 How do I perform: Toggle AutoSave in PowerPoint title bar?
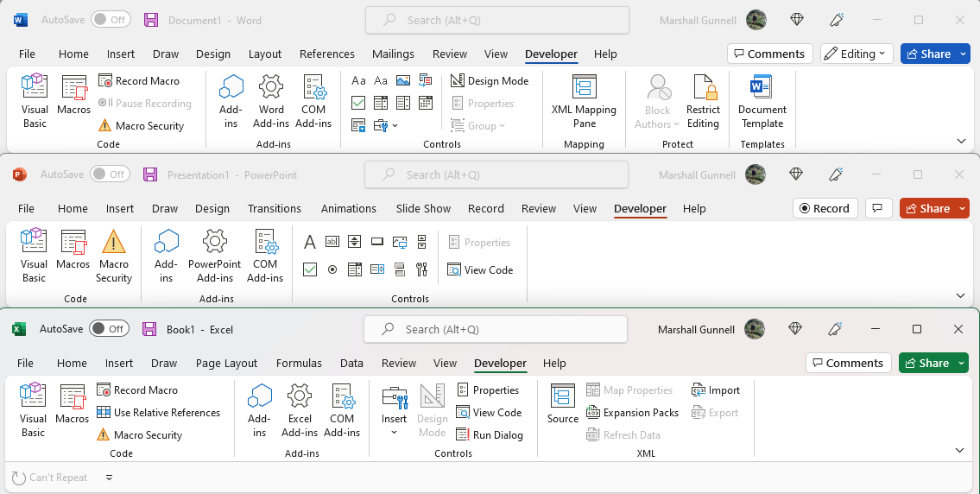tap(110, 174)
